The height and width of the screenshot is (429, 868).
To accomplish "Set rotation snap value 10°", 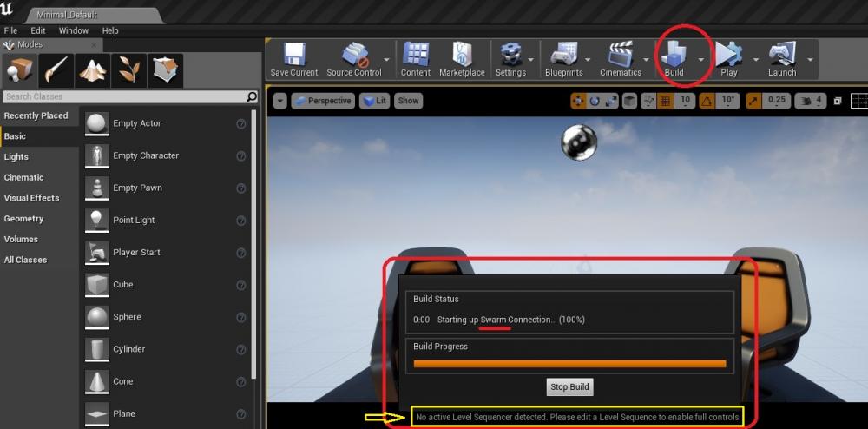I will 727,100.
